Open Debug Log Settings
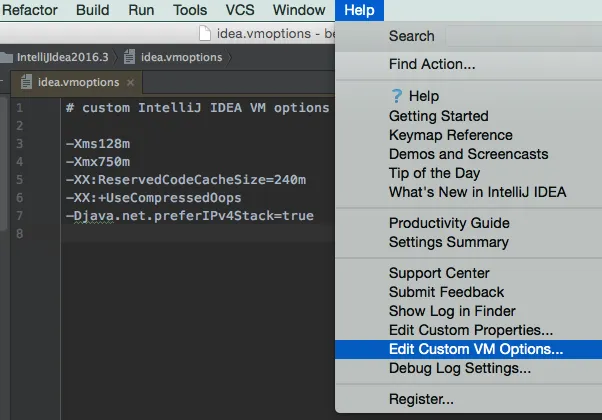This screenshot has width=602, height=420. (460, 369)
